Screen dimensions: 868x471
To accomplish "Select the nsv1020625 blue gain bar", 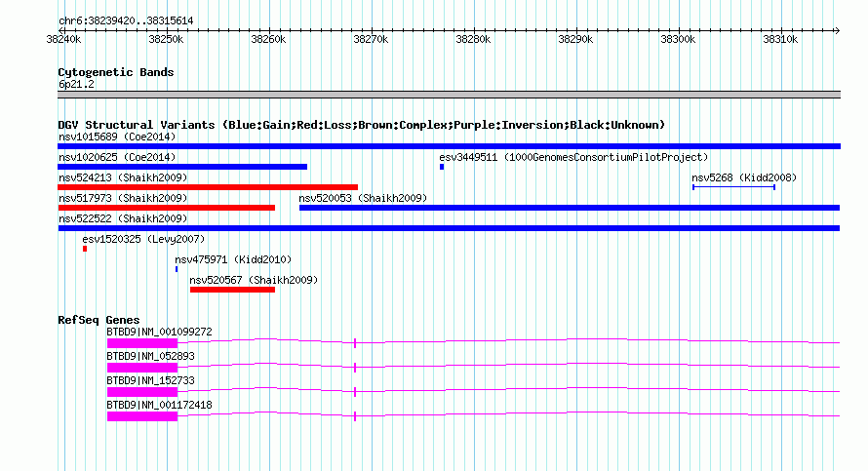I will point(182,167).
